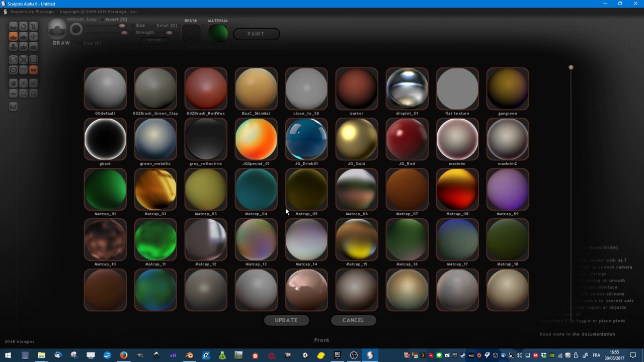Click the material list scrollbar handle
Screen dimensions: 644x362
point(571,67)
